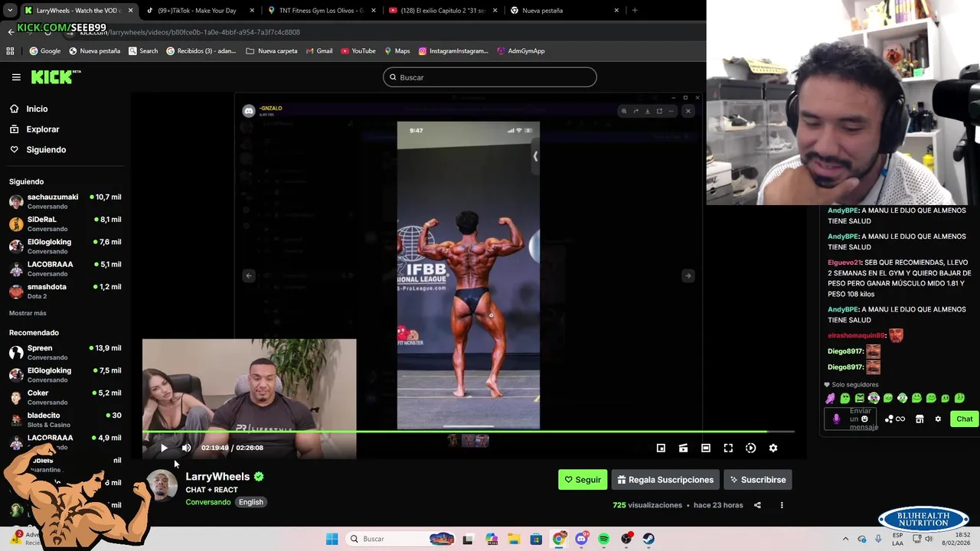Open Windows Start menu
The height and width of the screenshot is (551, 980).
(x=332, y=539)
